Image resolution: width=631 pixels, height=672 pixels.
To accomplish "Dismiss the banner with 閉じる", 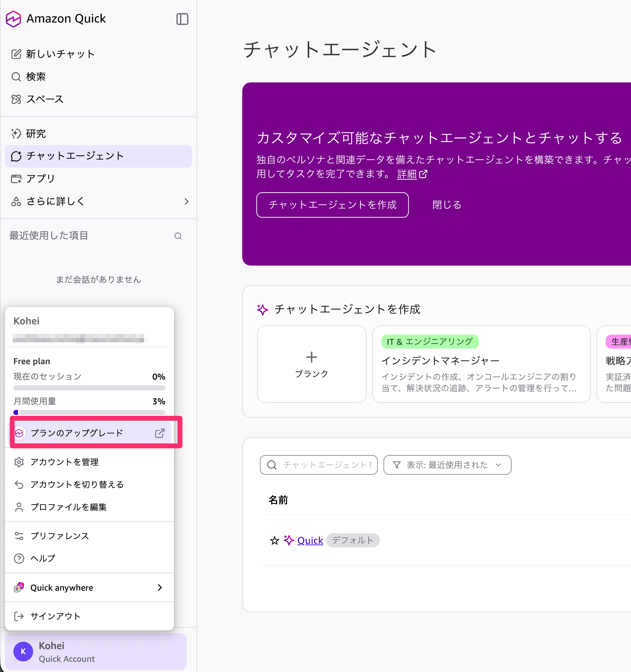I will tap(447, 205).
